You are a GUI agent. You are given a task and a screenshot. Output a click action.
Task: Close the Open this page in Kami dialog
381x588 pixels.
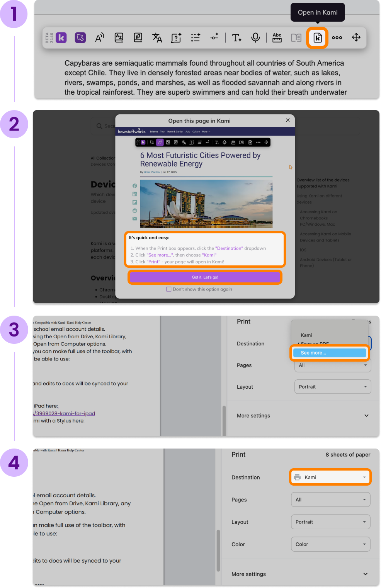click(288, 120)
